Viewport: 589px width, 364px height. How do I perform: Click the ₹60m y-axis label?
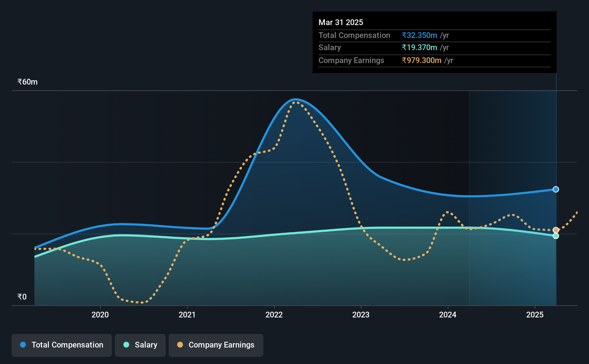[x=28, y=82]
